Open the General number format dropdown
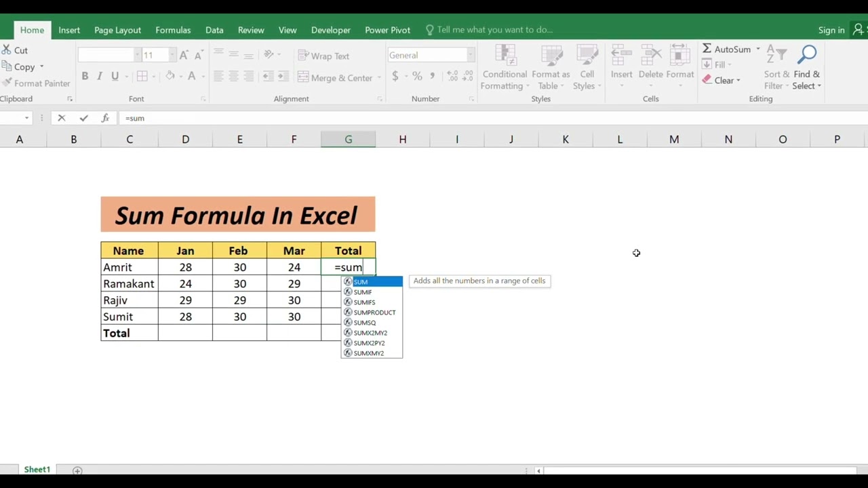 [471, 55]
